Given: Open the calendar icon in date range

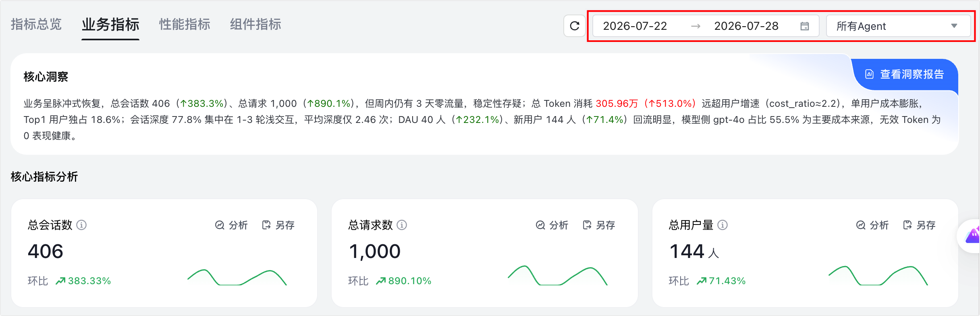Looking at the screenshot, I should point(805,26).
